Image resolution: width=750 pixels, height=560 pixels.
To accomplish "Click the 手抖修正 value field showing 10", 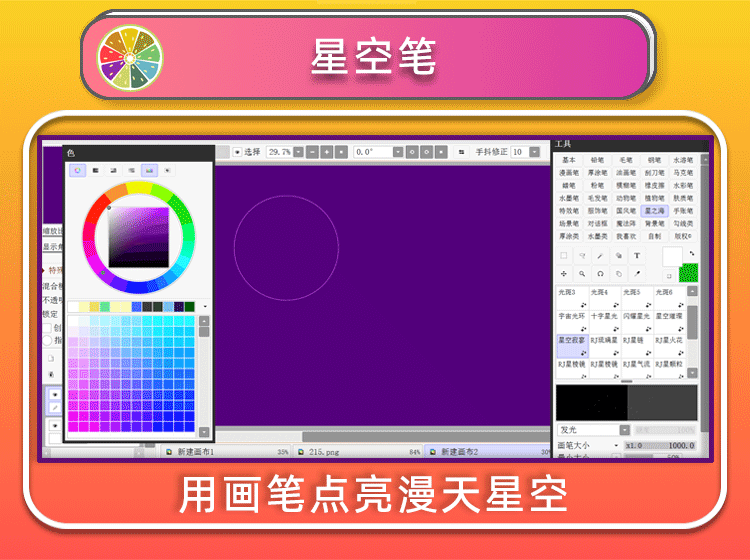I will (x=519, y=152).
